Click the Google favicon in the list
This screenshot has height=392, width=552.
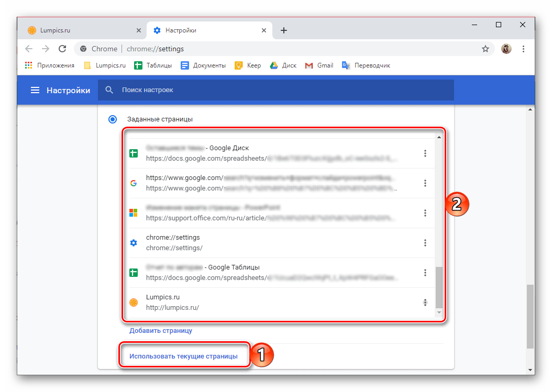click(134, 183)
